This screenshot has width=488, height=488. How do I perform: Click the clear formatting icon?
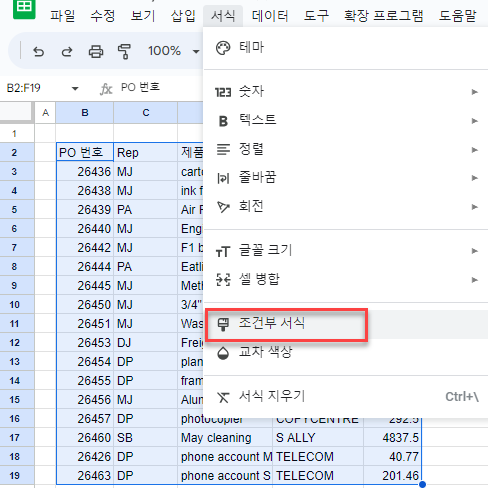pyautogui.click(x=223, y=397)
